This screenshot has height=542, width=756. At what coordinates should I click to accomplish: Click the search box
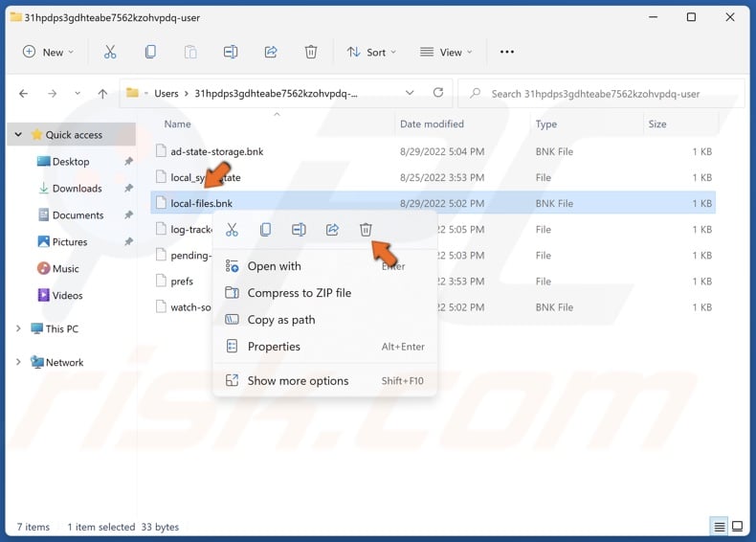601,94
